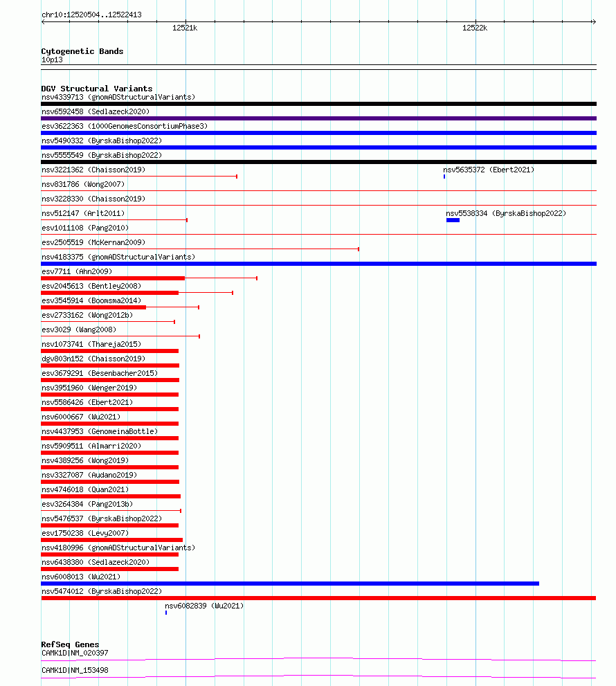
Task: Click the left arrow end of ruler
Action: (43, 21)
